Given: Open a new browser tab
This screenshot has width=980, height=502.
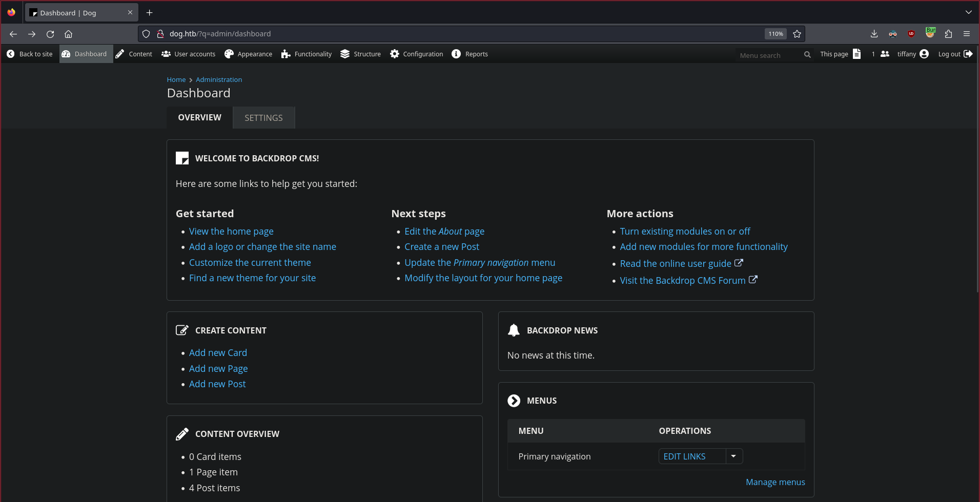Looking at the screenshot, I should [150, 13].
